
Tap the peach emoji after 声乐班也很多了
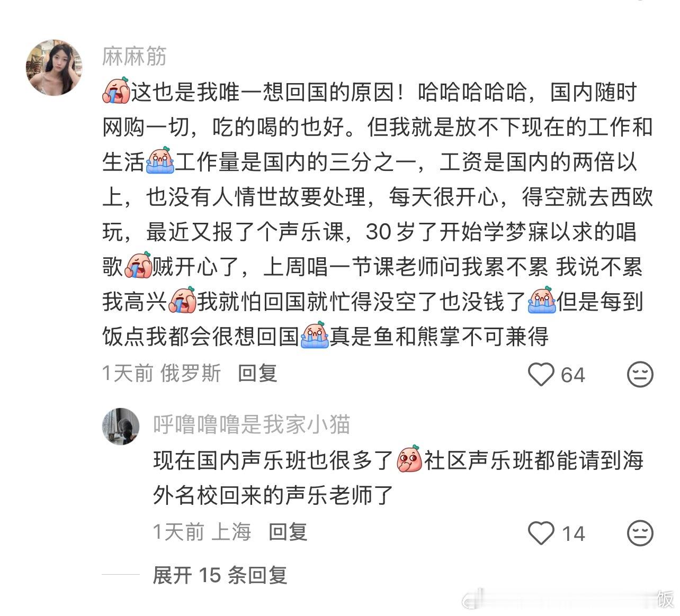(x=409, y=460)
